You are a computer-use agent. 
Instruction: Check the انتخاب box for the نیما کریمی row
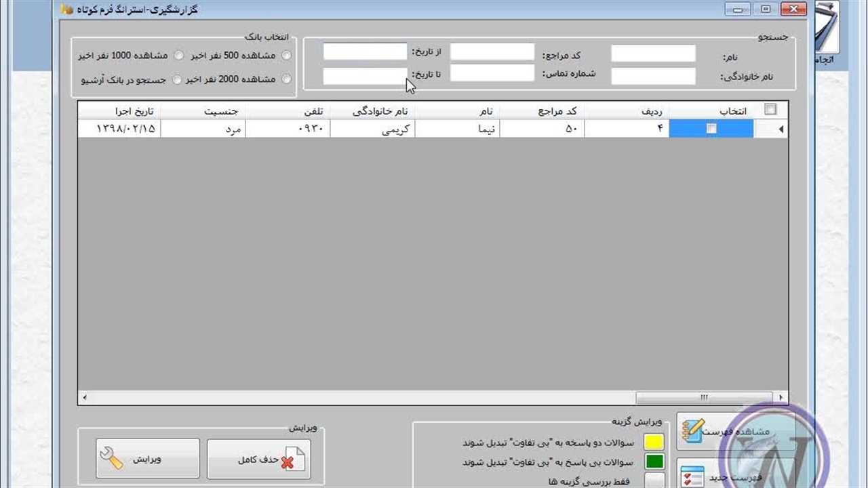click(x=711, y=129)
